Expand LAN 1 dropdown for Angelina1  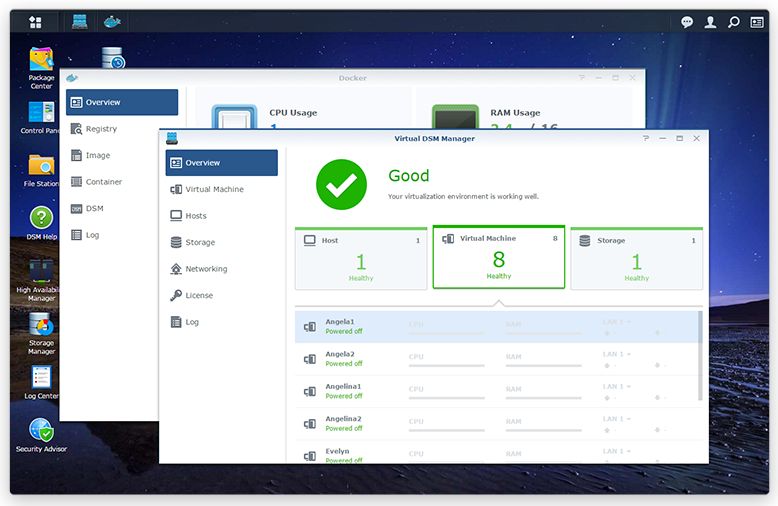point(617,386)
